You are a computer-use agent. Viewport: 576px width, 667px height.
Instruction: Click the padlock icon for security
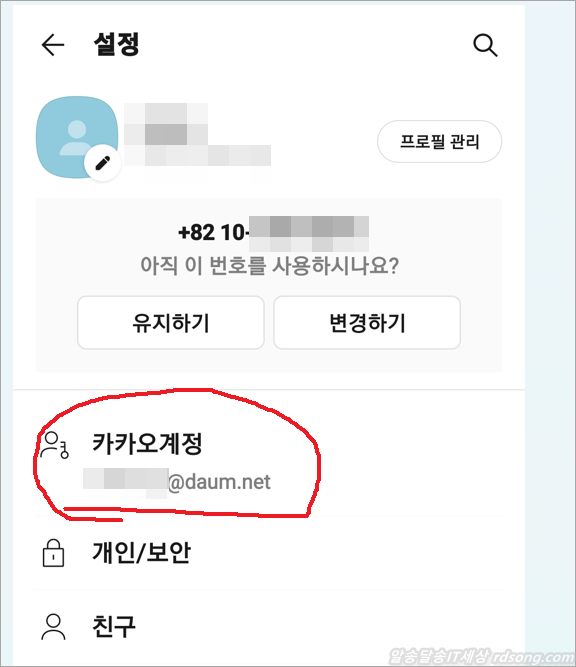[53, 553]
